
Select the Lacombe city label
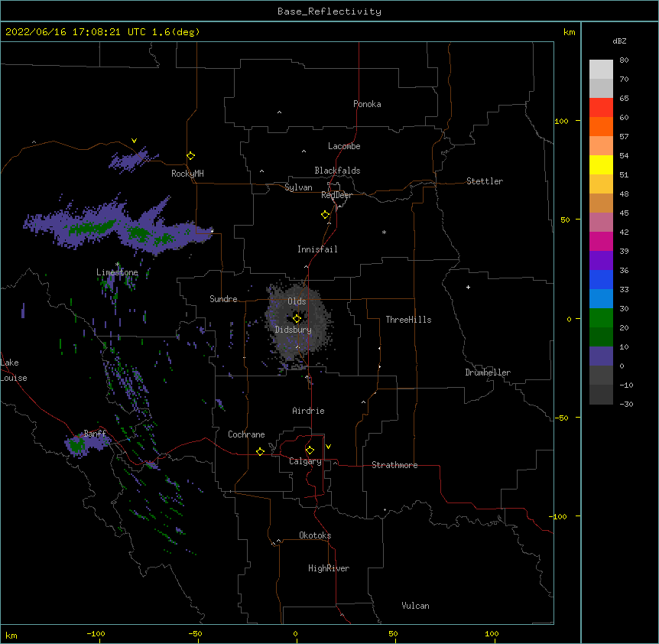[x=344, y=146]
